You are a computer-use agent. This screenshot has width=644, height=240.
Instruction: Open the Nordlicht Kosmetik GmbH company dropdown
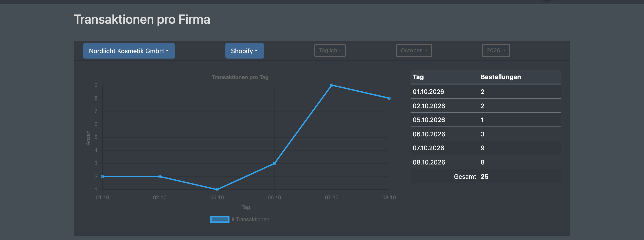coord(129,51)
